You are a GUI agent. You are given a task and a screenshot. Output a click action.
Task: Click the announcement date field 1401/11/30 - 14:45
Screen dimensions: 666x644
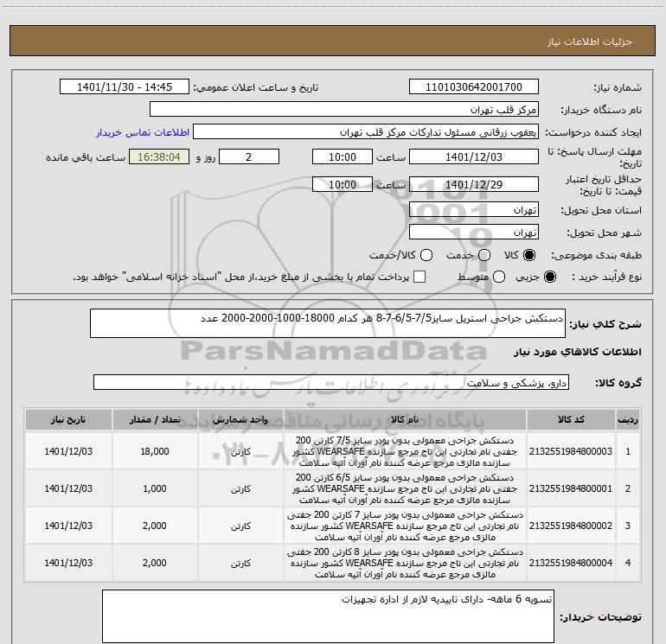click(x=125, y=87)
